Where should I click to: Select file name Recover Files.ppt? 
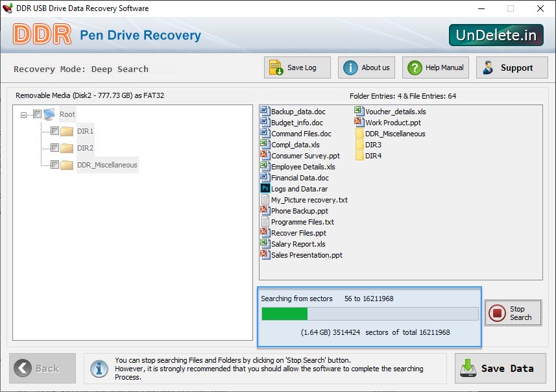298,233
